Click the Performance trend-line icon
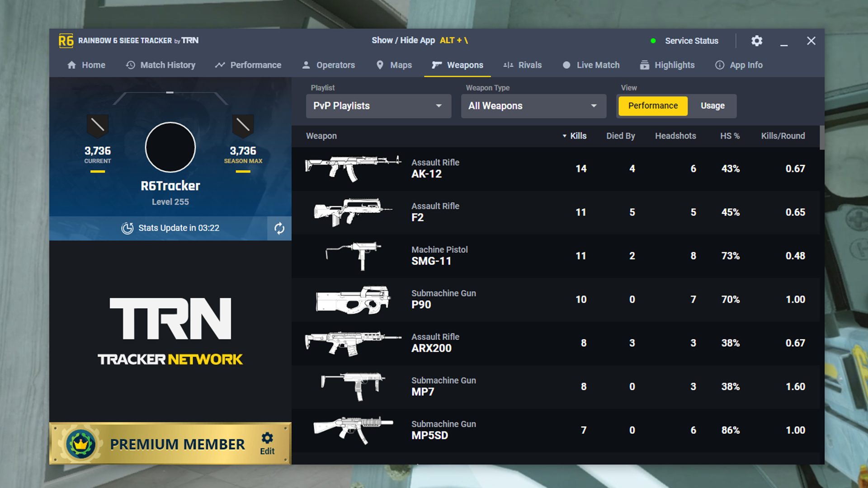Screen dimensions: 868x488 point(220,65)
